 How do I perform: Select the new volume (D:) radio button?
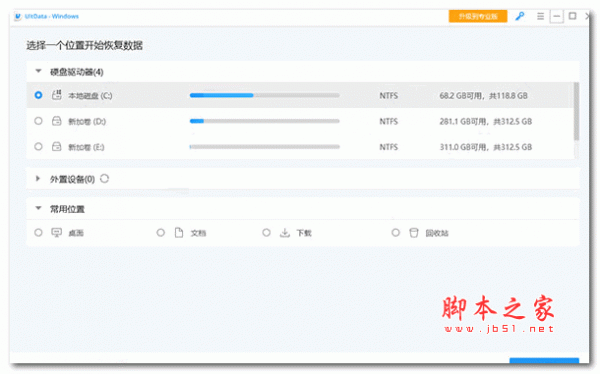38,121
